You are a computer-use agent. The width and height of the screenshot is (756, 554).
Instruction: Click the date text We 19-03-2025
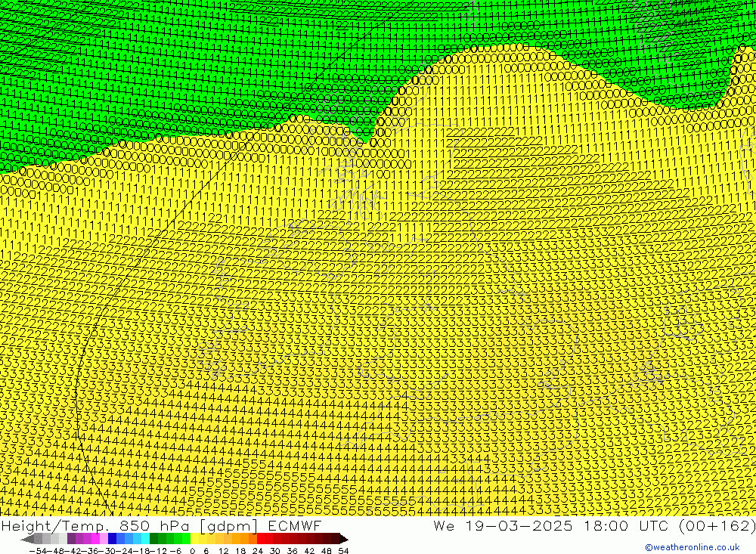point(503,525)
